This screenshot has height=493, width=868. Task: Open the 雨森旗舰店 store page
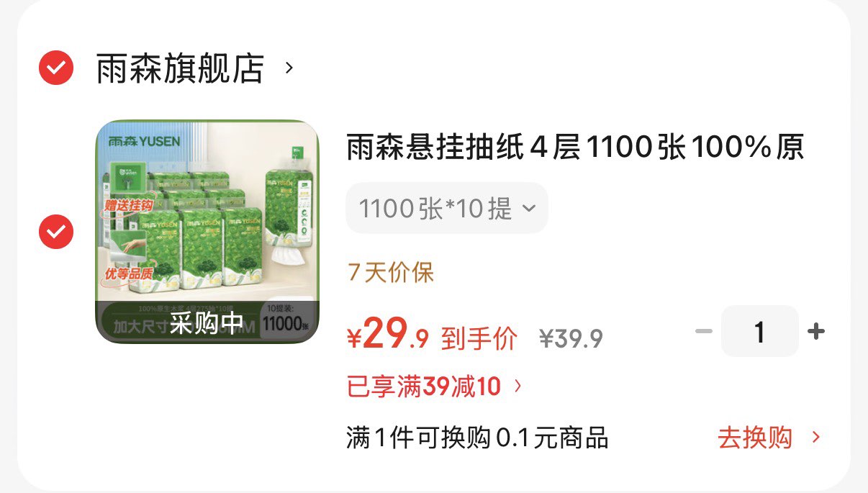(180, 69)
